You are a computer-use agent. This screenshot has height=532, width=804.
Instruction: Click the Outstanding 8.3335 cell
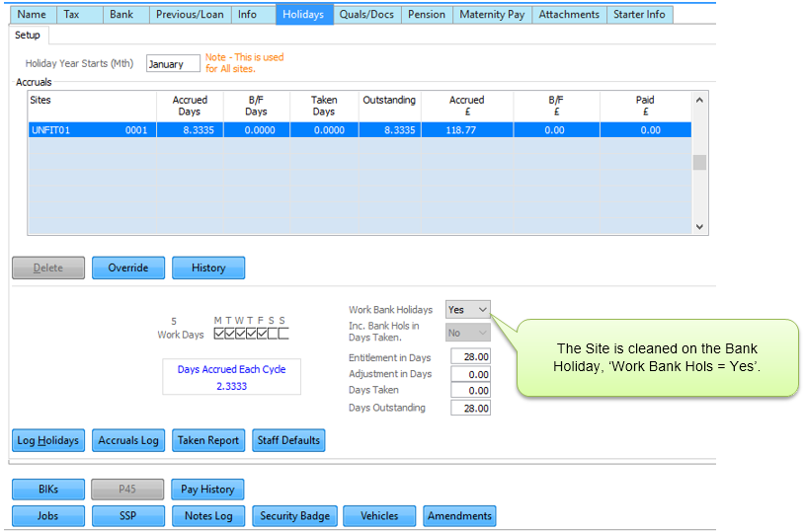click(390, 130)
